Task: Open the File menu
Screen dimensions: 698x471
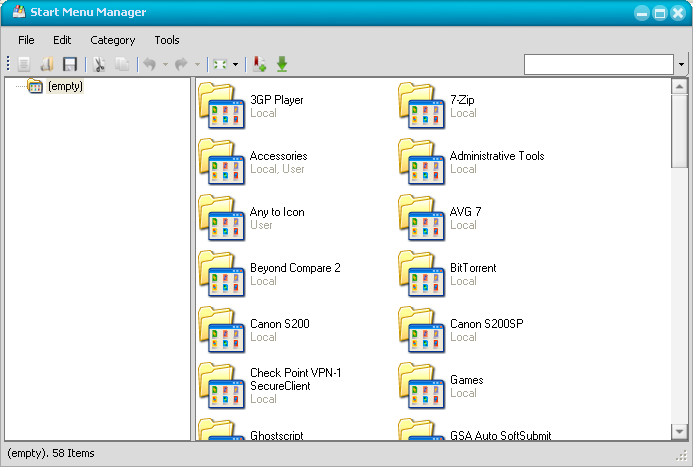Action: click(26, 40)
